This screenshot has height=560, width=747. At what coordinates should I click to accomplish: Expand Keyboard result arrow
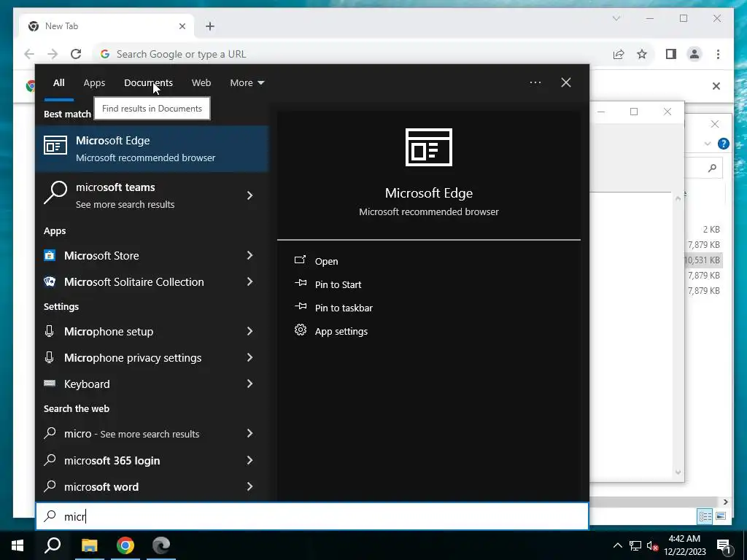tap(249, 384)
